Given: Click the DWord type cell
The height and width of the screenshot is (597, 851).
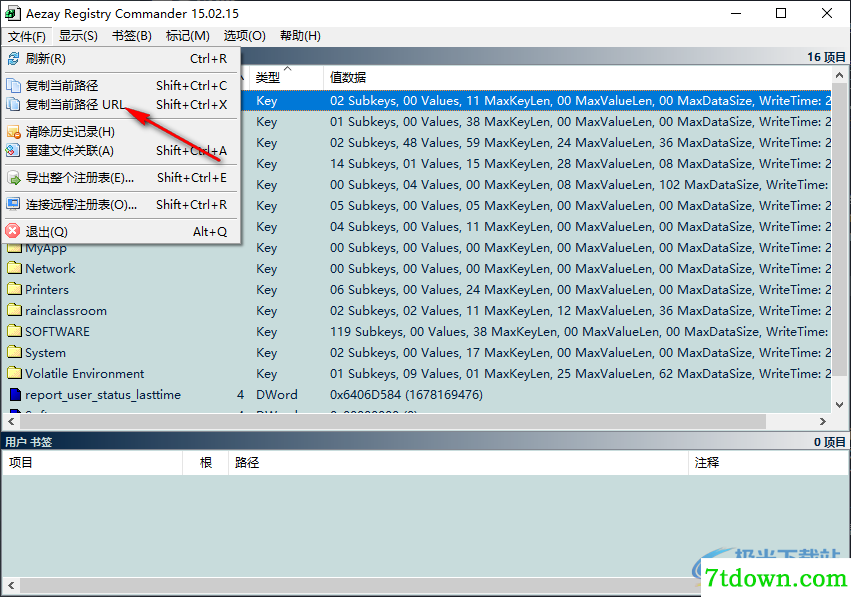Looking at the screenshot, I should click(x=277, y=395).
